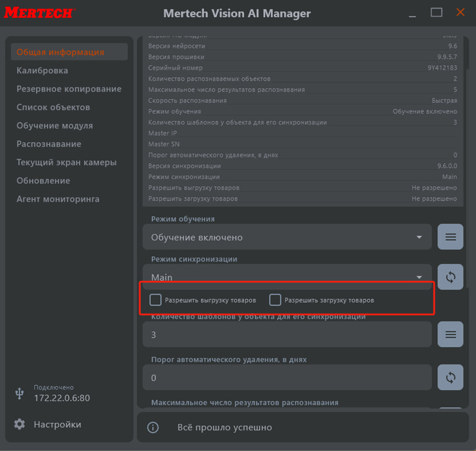Expand the Режим синхронизации Main dropdown
The height and width of the screenshot is (451, 476).
point(287,277)
